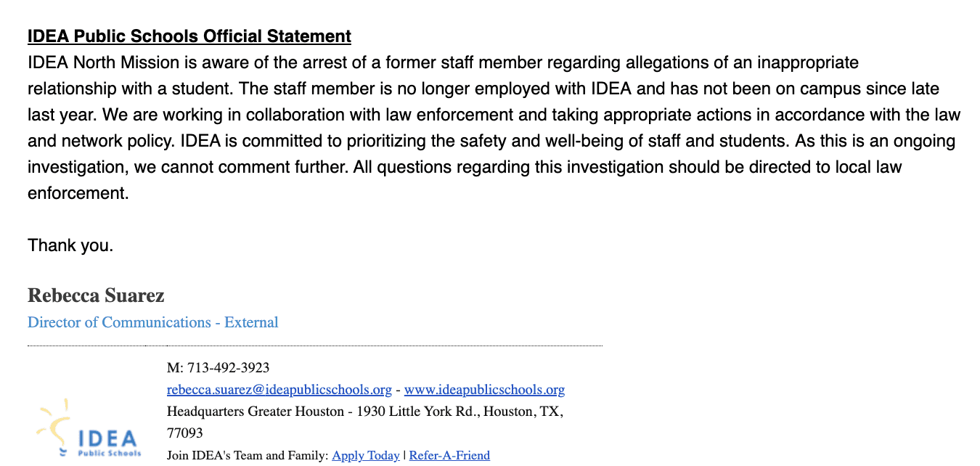Open the rebecca.suarez email address link

(x=279, y=390)
